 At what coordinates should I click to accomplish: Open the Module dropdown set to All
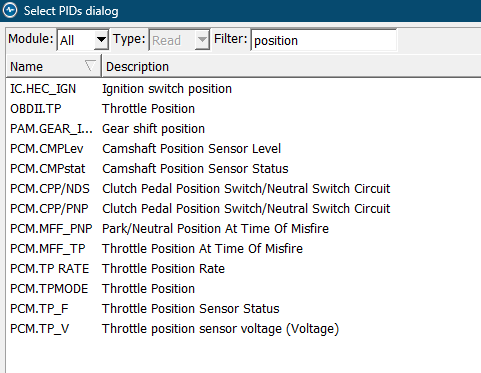click(x=83, y=40)
